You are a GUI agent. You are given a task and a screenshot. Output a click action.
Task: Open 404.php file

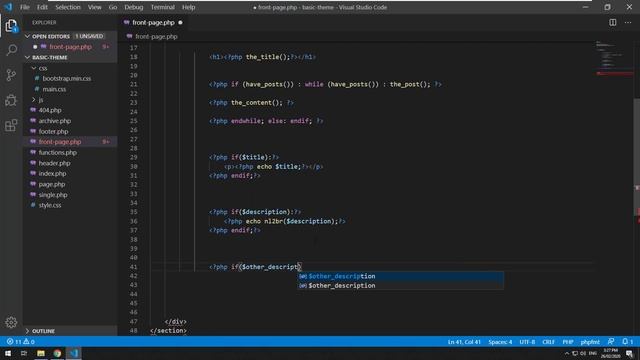pos(50,110)
